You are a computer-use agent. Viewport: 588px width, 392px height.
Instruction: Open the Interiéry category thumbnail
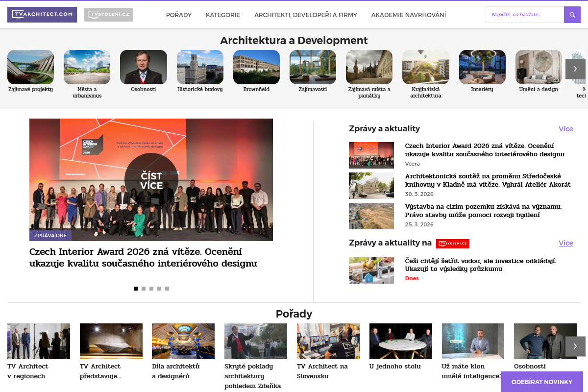[x=482, y=67]
